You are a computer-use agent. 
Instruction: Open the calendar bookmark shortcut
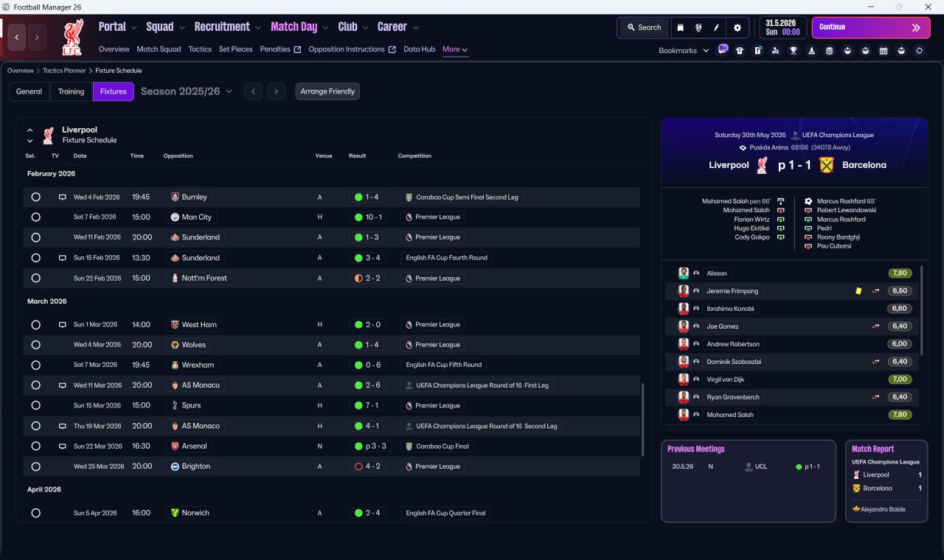point(884,51)
